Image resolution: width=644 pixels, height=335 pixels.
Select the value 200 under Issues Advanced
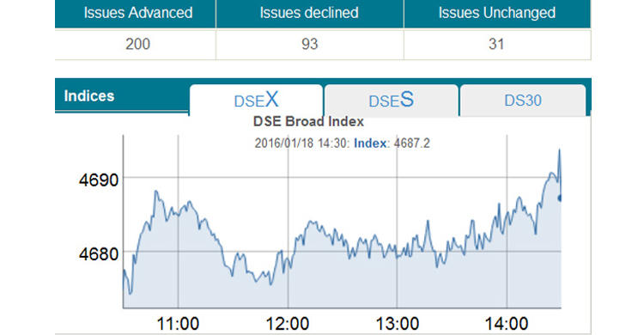pyautogui.click(x=137, y=44)
